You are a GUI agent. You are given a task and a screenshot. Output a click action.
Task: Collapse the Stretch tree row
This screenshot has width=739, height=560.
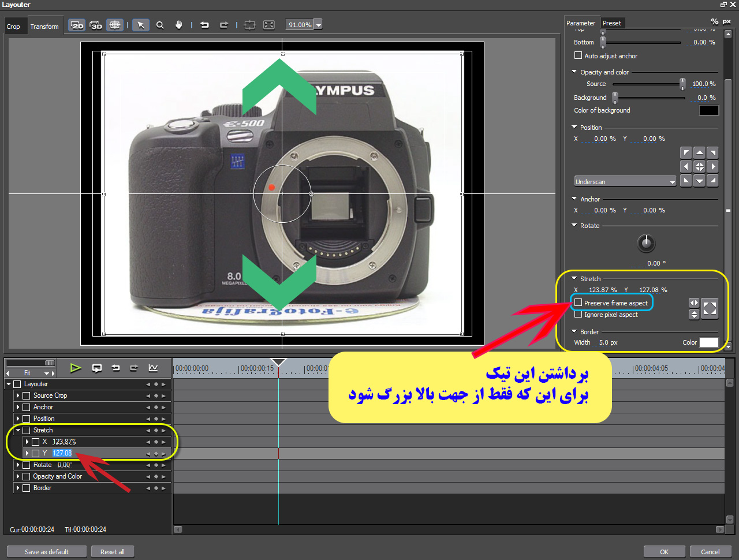(x=18, y=430)
